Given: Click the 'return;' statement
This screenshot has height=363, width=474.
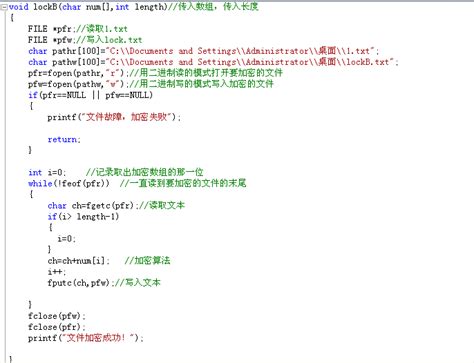Looking at the screenshot, I should [x=64, y=139].
